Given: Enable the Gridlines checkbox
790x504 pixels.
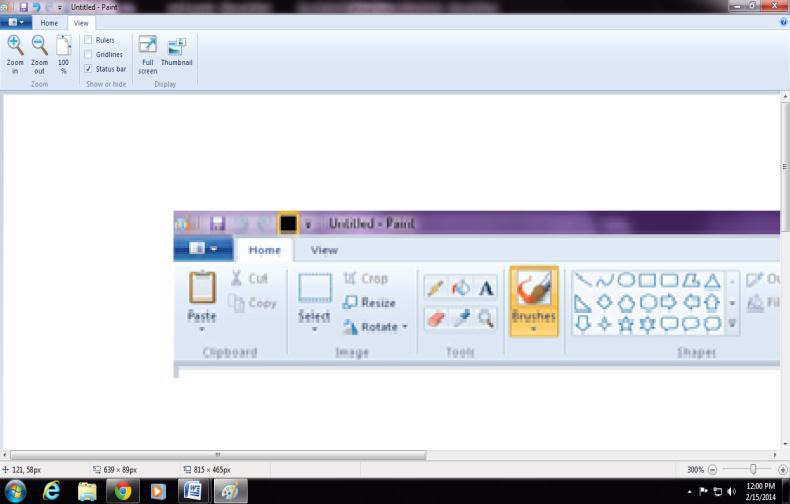Looking at the screenshot, I should click(88, 54).
